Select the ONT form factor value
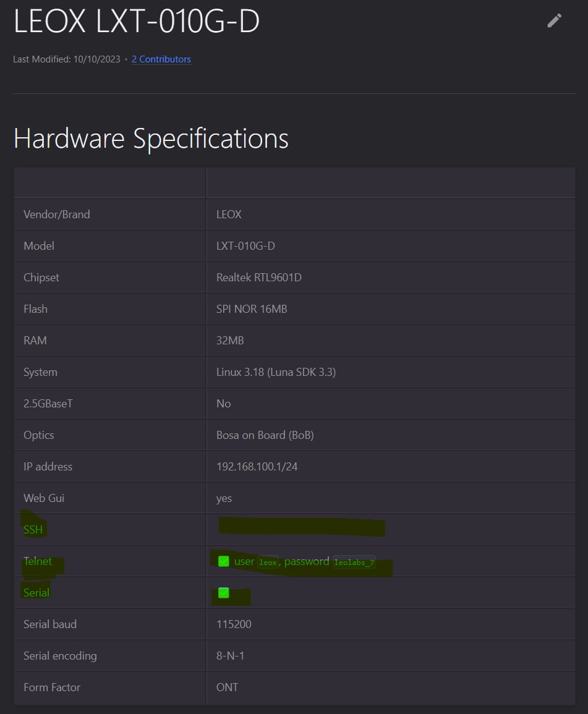 [227, 687]
